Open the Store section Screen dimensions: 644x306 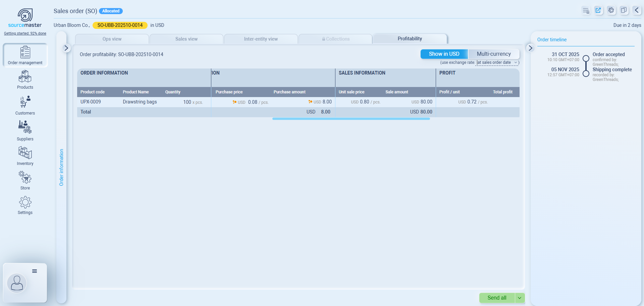pyautogui.click(x=25, y=180)
